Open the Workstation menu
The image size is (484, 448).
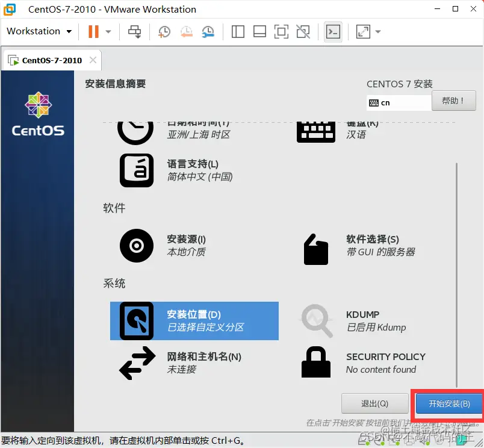(39, 31)
